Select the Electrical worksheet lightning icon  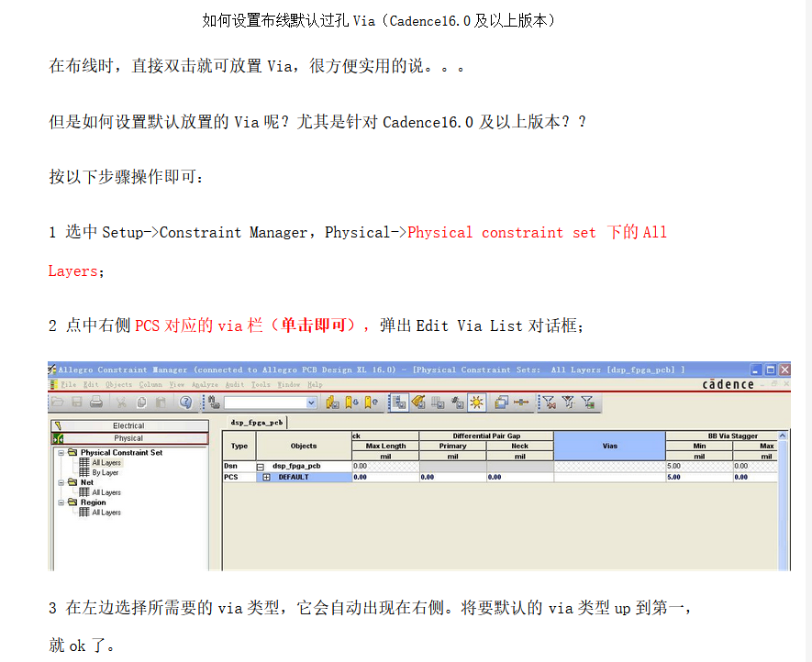pyautogui.click(x=57, y=425)
